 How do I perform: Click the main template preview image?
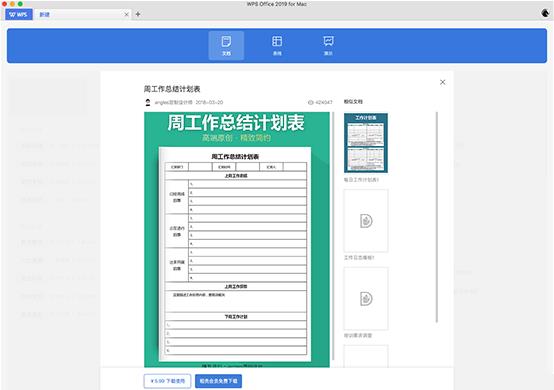coord(237,240)
